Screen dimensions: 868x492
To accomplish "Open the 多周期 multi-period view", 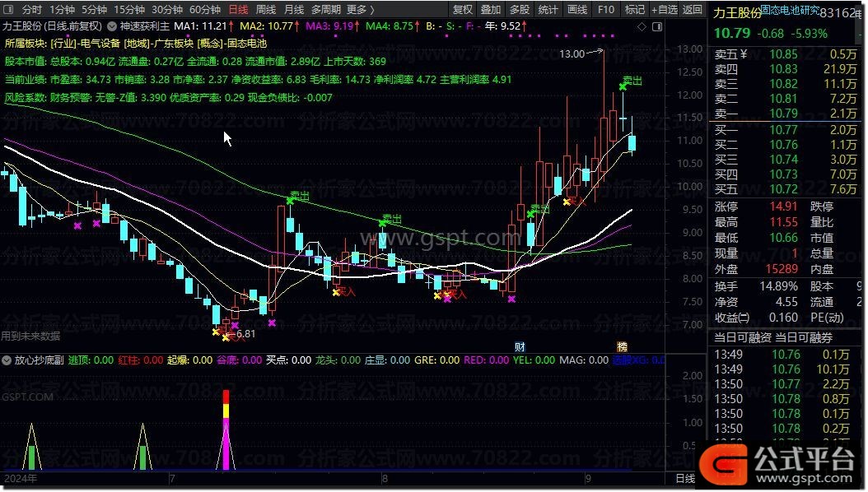I will 325,9.
